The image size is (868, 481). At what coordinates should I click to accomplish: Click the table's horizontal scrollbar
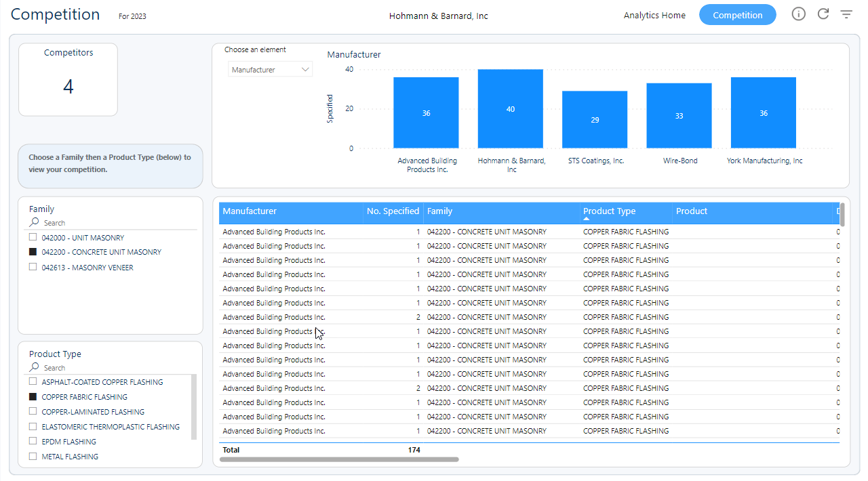point(339,459)
